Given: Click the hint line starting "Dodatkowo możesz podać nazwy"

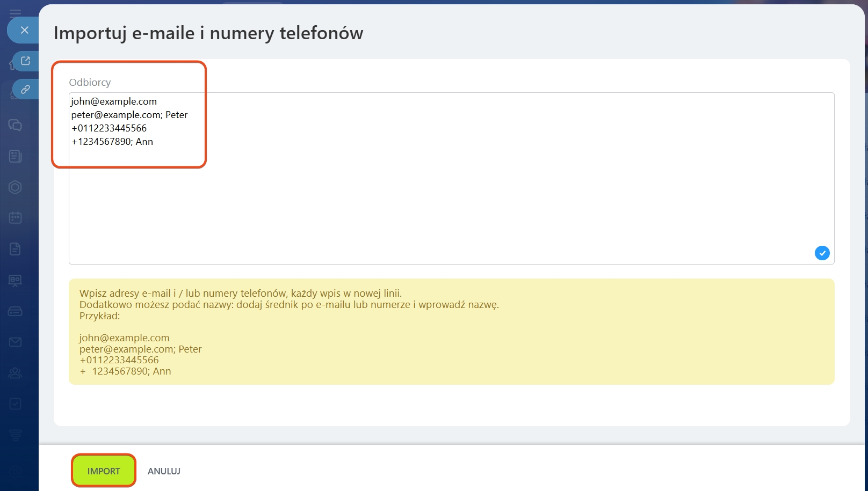Looking at the screenshot, I should tap(289, 305).
